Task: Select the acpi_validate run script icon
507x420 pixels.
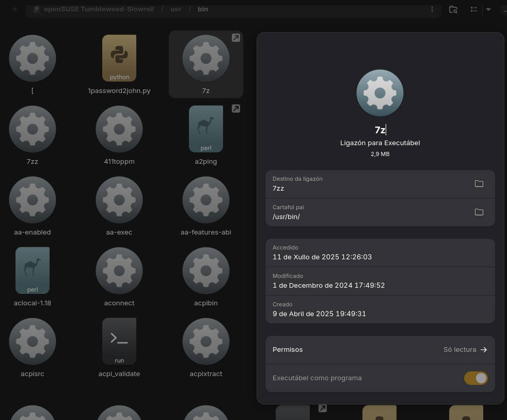Action: tap(119, 341)
